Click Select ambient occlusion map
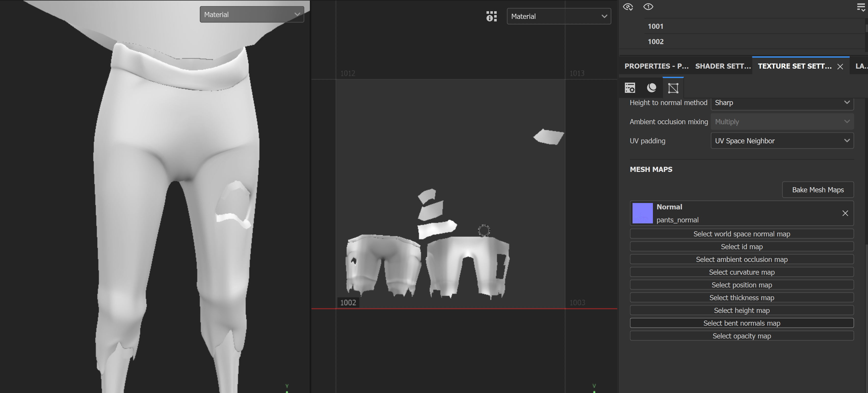The height and width of the screenshot is (393, 868). point(742,259)
